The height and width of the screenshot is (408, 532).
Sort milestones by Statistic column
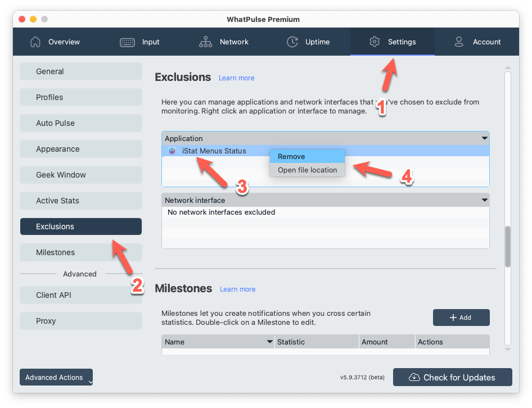coord(317,342)
